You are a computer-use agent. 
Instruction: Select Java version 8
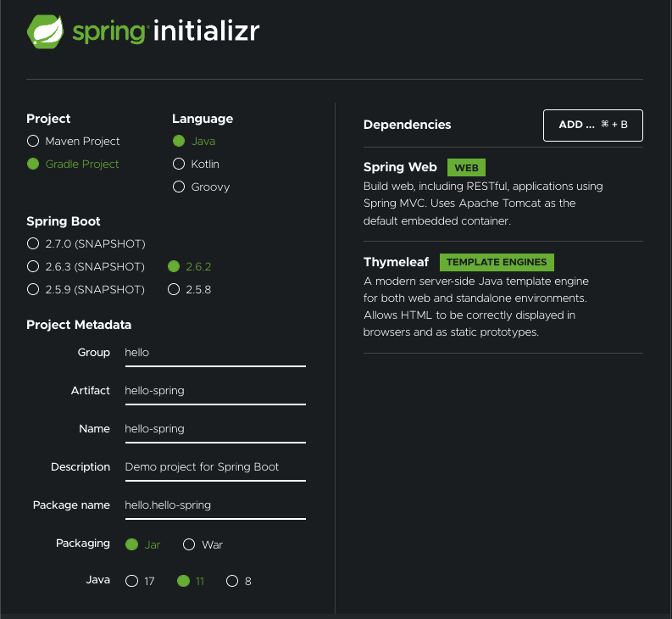[232, 581]
